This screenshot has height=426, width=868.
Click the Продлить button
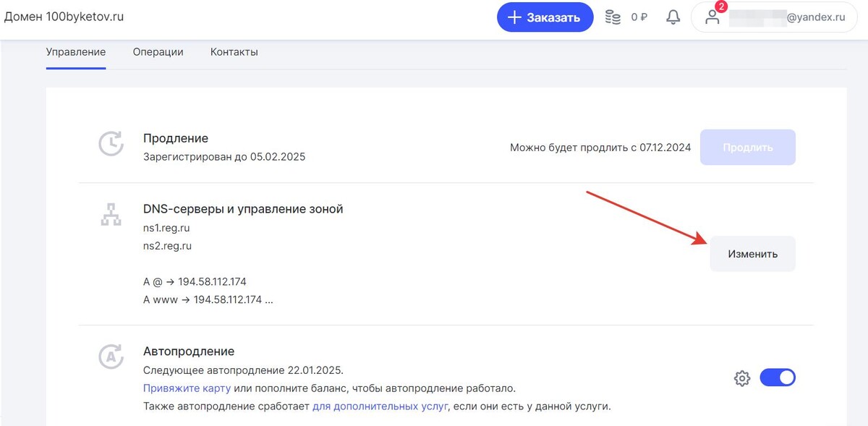[x=748, y=148]
